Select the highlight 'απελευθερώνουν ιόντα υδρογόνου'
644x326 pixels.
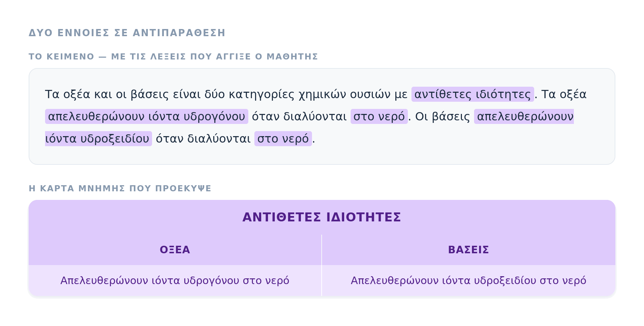point(147,116)
